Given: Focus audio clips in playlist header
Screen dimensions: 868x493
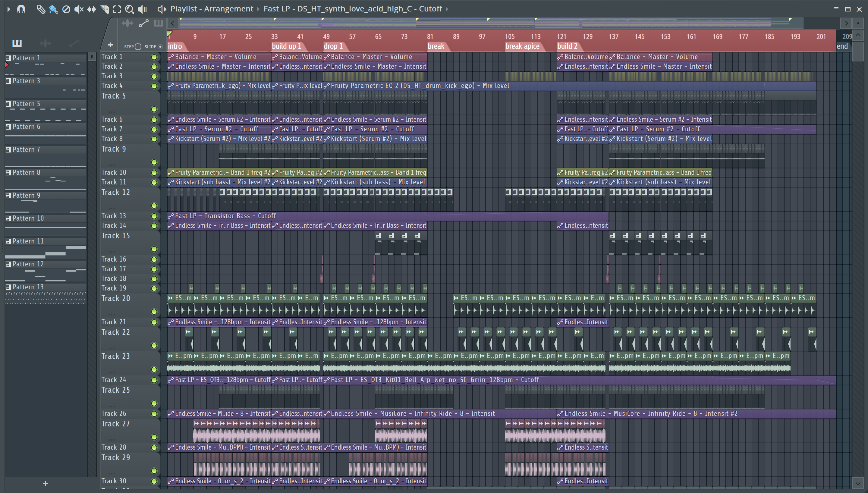Looking at the screenshot, I should coord(127,24).
